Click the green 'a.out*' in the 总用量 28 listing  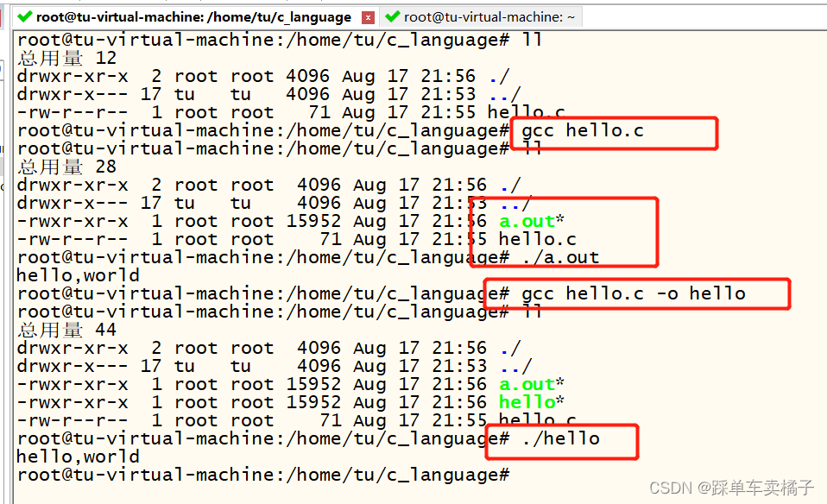[532, 222]
